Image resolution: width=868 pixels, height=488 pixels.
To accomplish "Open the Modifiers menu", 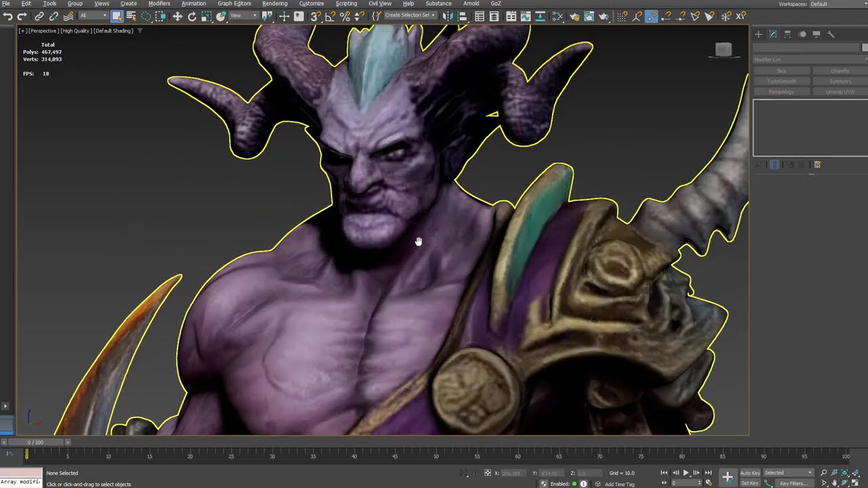I will (159, 3).
